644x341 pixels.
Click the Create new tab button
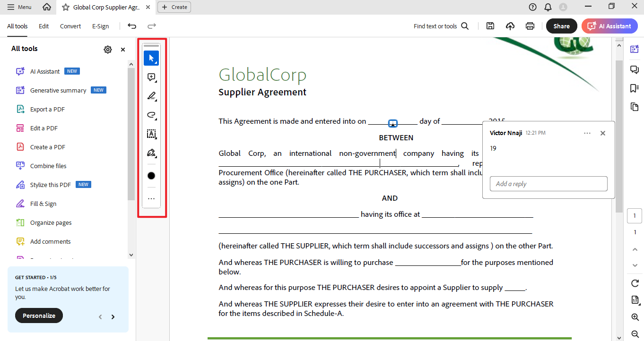(174, 7)
